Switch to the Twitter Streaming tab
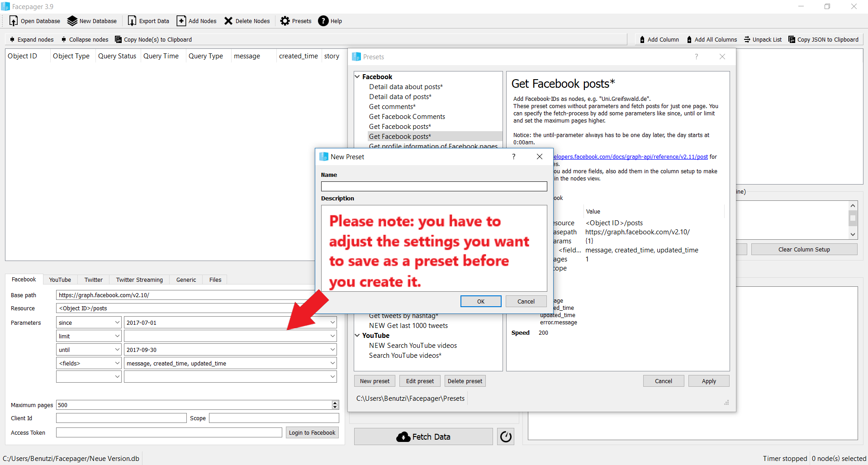This screenshot has width=868, height=465. [x=139, y=280]
